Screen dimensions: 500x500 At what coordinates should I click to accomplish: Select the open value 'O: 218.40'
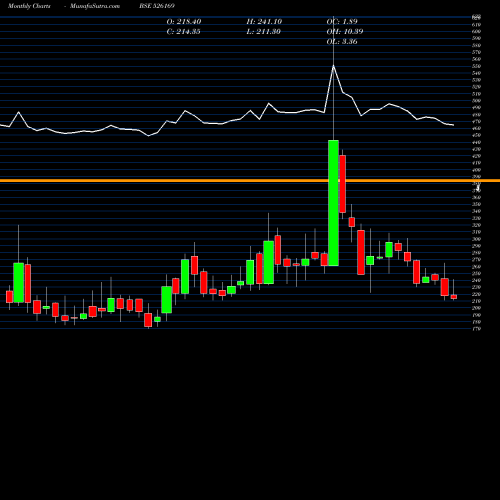pos(184,22)
